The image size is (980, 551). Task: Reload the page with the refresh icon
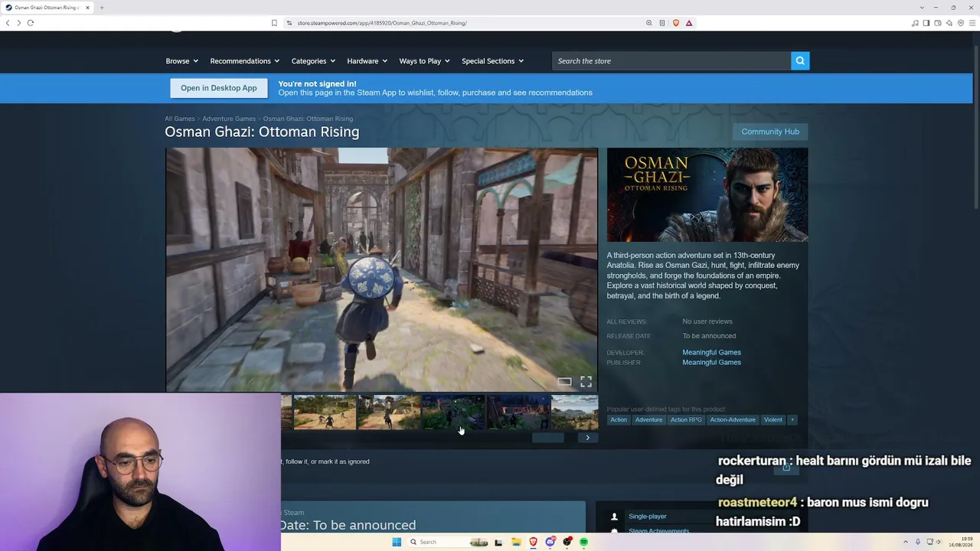(31, 23)
